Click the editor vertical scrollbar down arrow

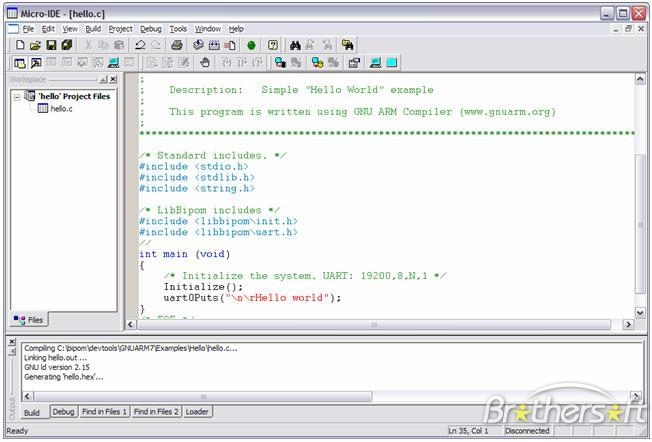click(640, 313)
